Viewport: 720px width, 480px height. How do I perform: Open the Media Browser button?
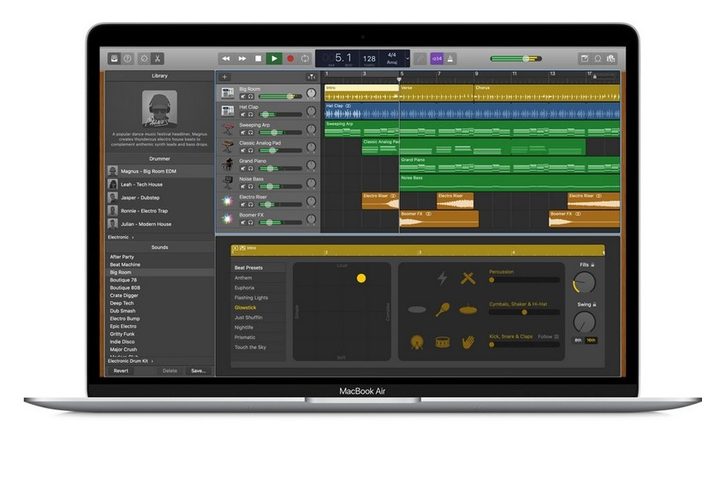tap(611, 58)
